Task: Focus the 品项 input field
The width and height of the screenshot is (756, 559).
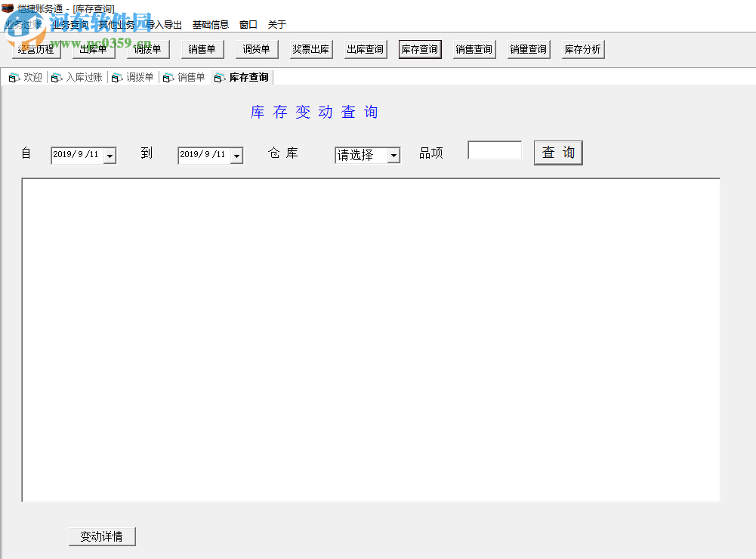Action: (495, 150)
